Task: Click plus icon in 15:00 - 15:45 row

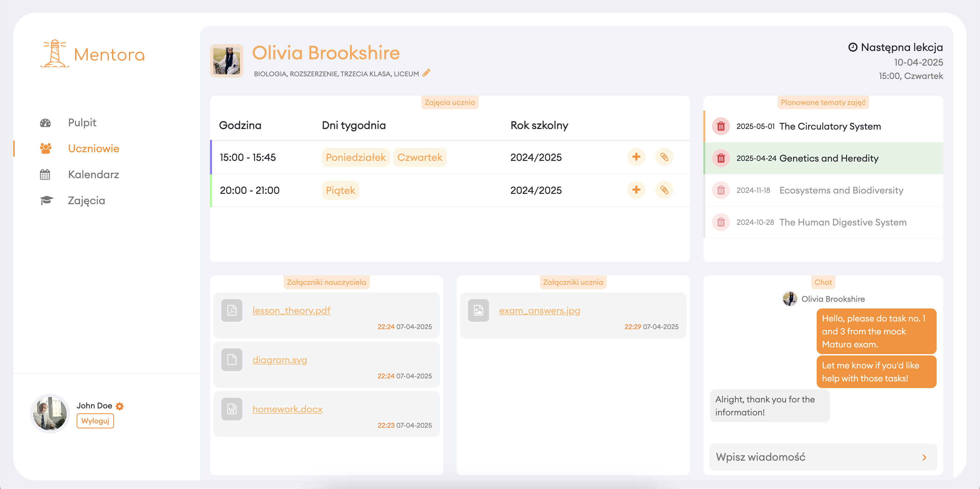Action: [x=636, y=157]
